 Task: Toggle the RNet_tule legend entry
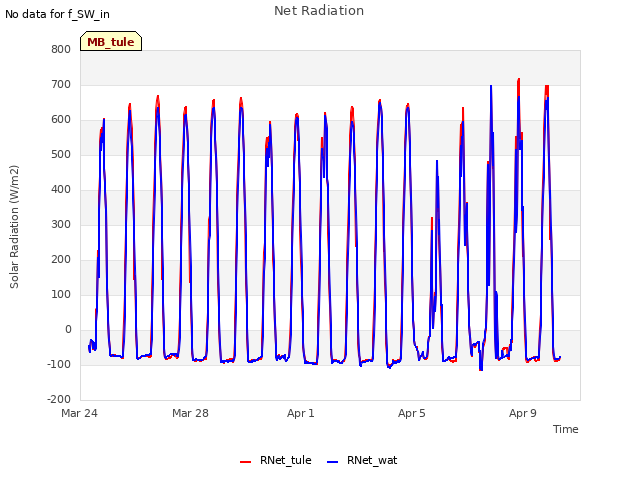pos(276,460)
